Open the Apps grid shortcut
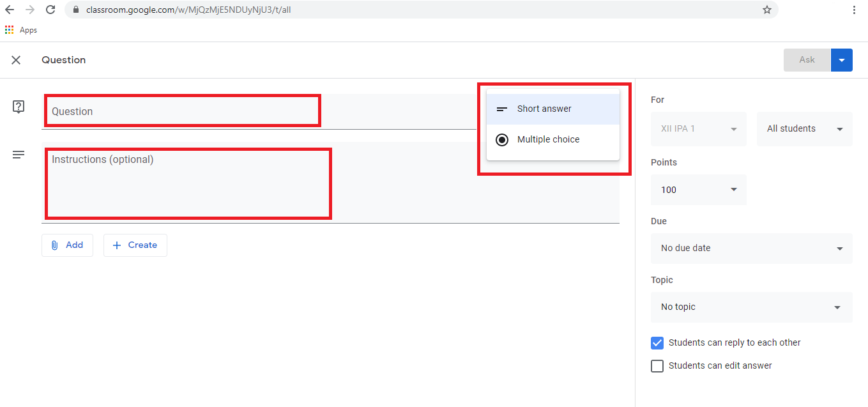The image size is (868, 407). pyautogui.click(x=10, y=30)
